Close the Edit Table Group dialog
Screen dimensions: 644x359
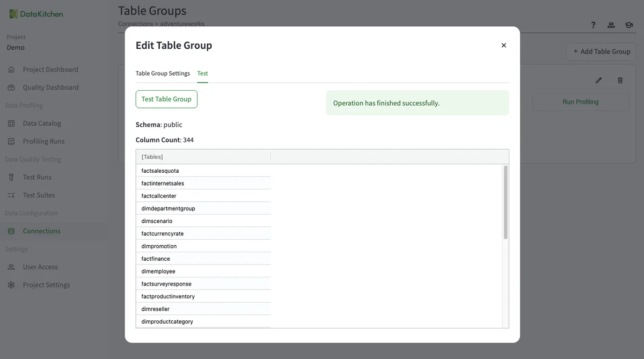coord(503,46)
